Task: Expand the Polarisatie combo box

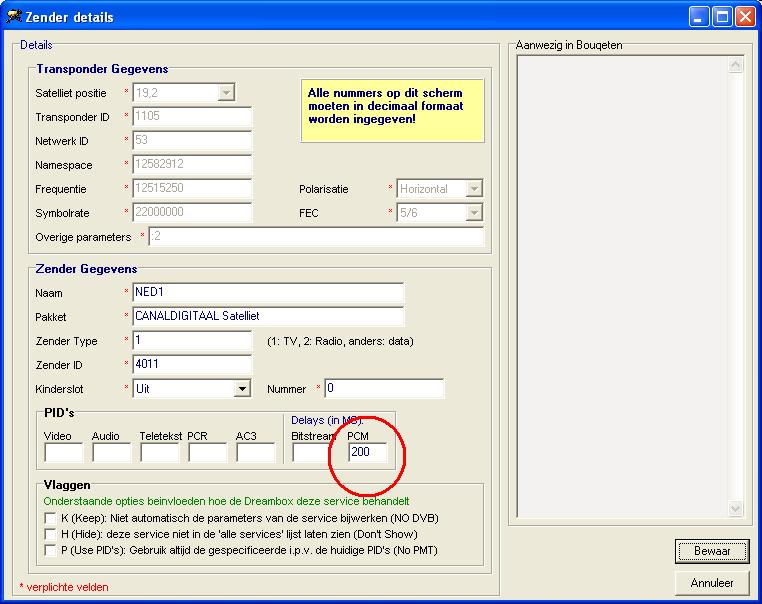Action: pos(474,188)
